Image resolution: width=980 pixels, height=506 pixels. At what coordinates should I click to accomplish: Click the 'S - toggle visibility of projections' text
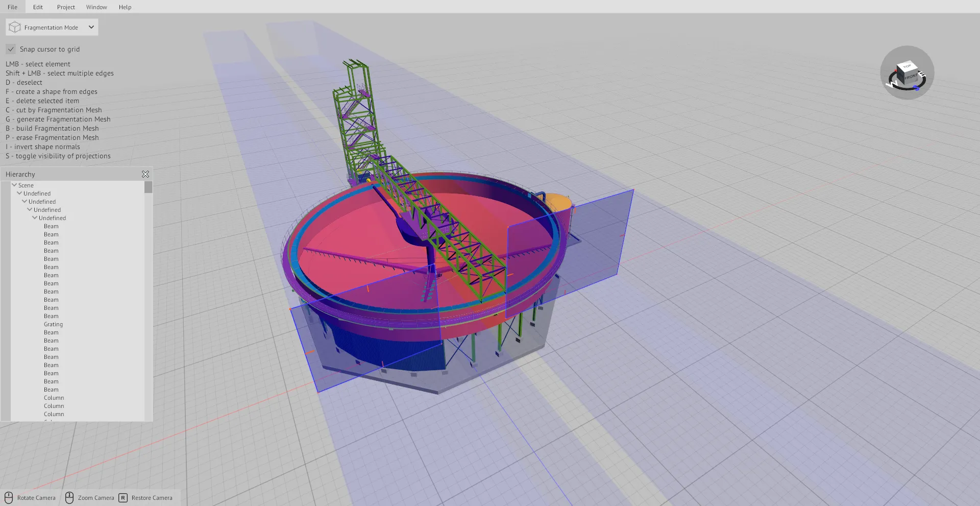pyautogui.click(x=58, y=156)
